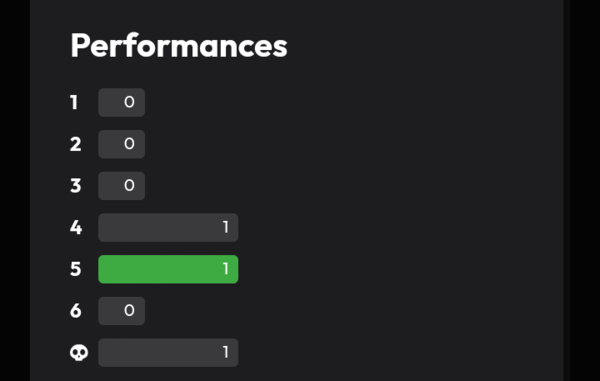Viewport: 600px width, 381px height.
Task: Click the Performances heading
Action: point(179,46)
